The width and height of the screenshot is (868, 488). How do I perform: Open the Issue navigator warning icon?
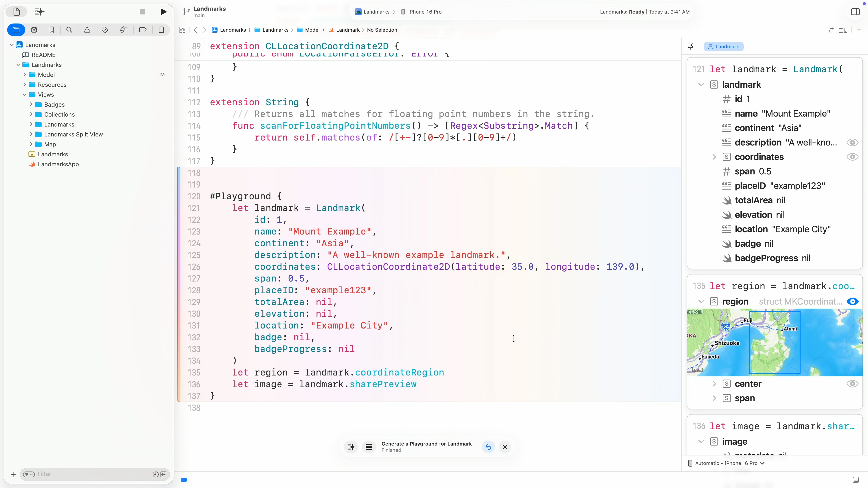pos(87,30)
